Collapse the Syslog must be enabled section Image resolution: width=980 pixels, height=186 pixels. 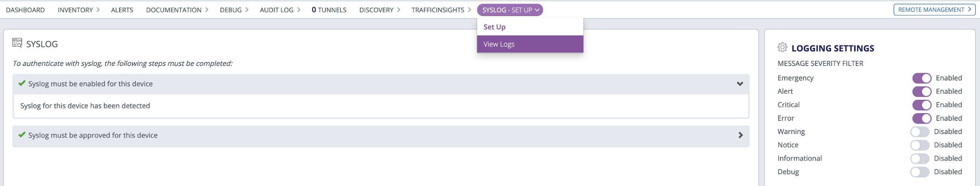740,84
